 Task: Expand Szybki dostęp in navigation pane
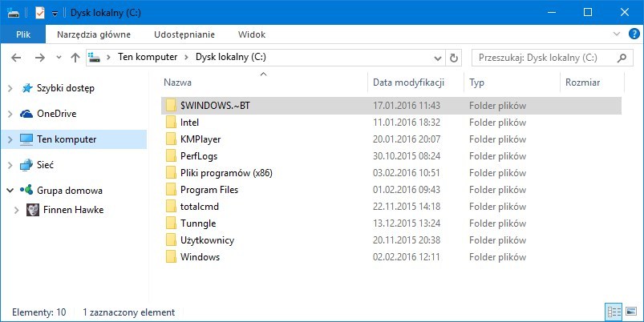click(x=10, y=88)
